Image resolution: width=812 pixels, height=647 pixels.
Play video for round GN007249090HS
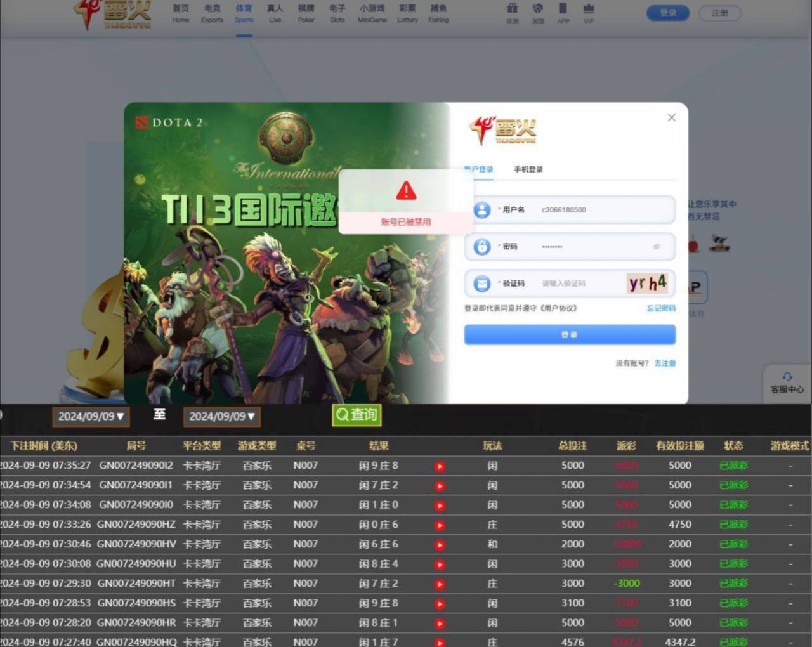[x=440, y=604]
